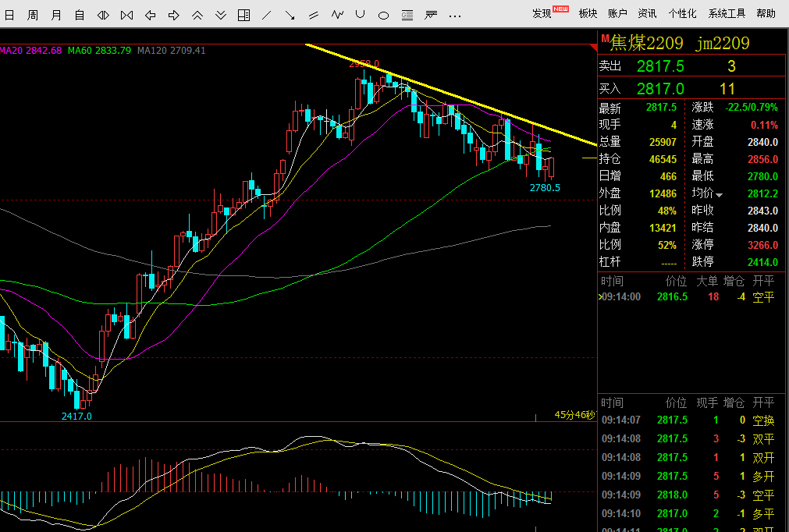This screenshot has width=789, height=532.
Task: Click the M marker beside contract name
Action: (x=606, y=39)
